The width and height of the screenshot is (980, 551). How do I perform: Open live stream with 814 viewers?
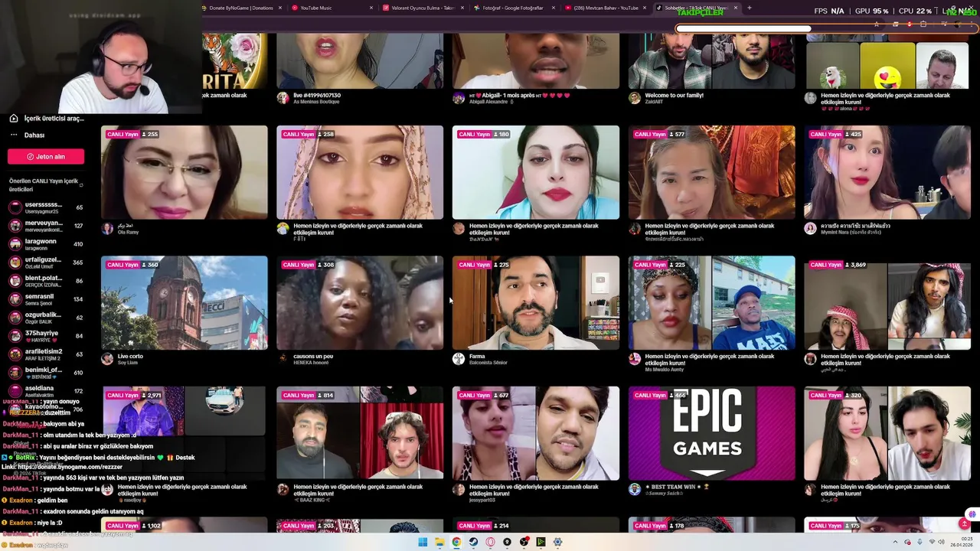pyautogui.click(x=360, y=433)
